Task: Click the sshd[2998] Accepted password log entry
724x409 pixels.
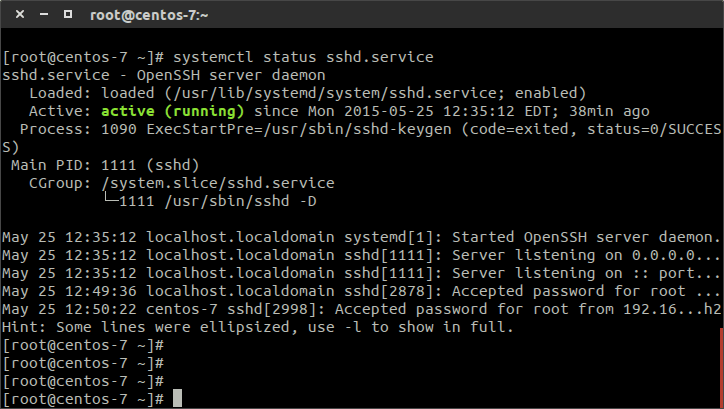Action: tap(361, 309)
